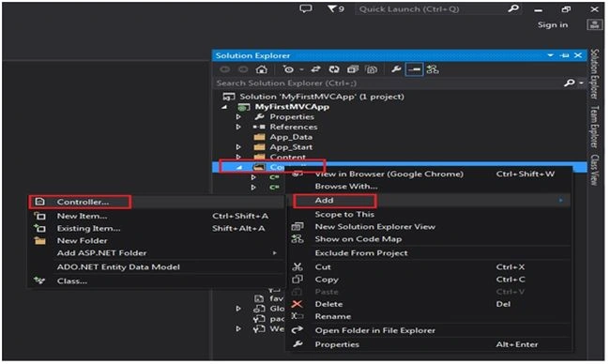Open the Class View side tab
The image size is (610, 364).
point(594,170)
